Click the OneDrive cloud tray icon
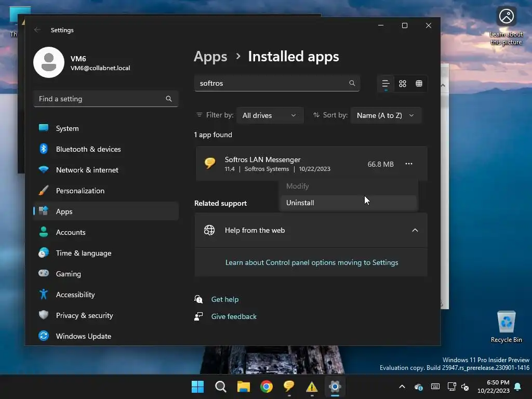532x399 pixels. tap(419, 387)
